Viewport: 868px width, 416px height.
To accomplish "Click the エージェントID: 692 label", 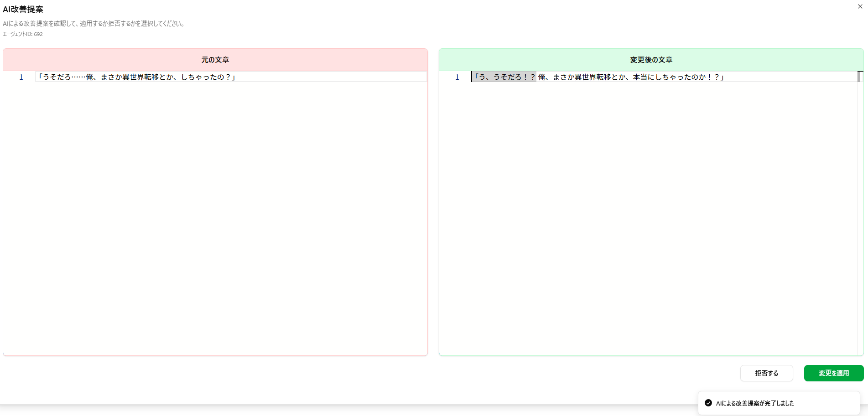I will click(x=23, y=34).
